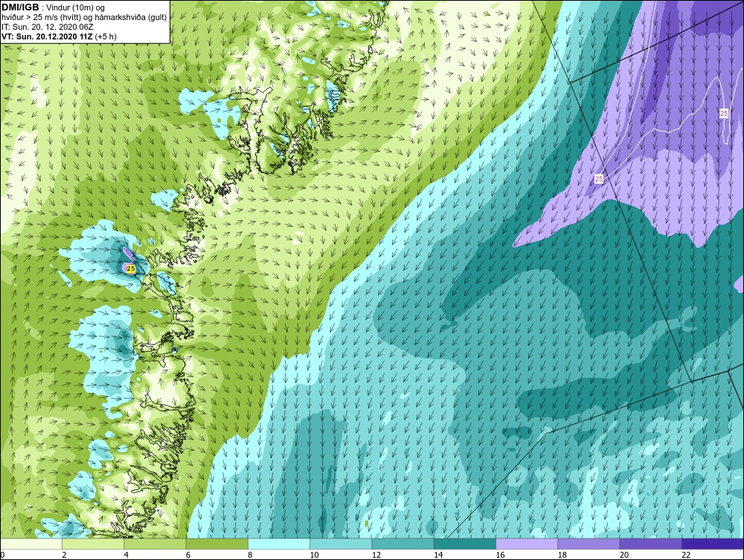Click the medium purple 18–20 m/s legend swatch

(x=589, y=544)
